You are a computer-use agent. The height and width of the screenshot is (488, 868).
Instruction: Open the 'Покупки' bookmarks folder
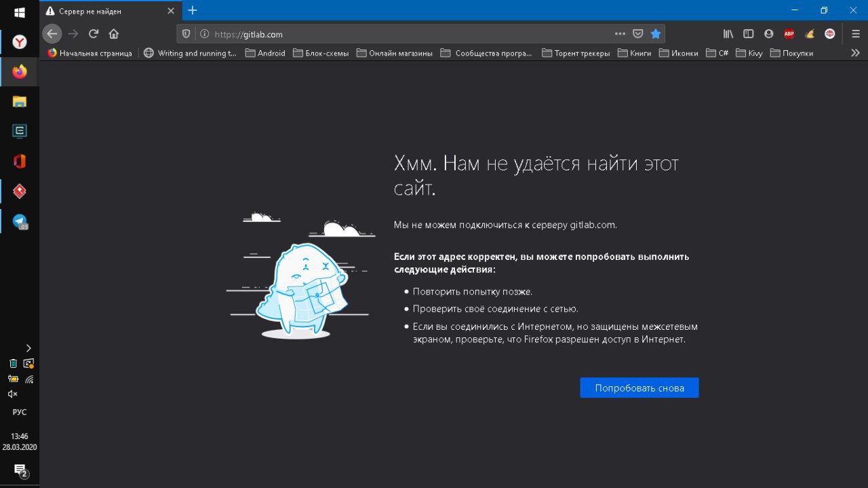pyautogui.click(x=791, y=53)
